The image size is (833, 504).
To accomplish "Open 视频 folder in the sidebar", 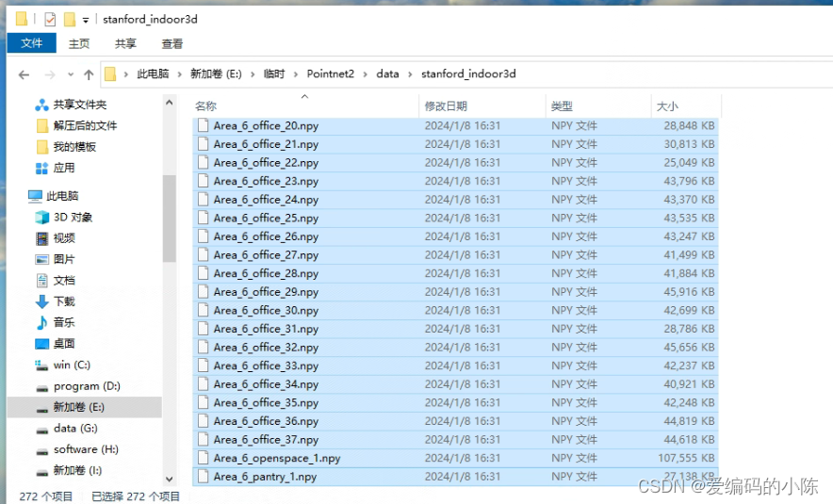I will [x=64, y=238].
